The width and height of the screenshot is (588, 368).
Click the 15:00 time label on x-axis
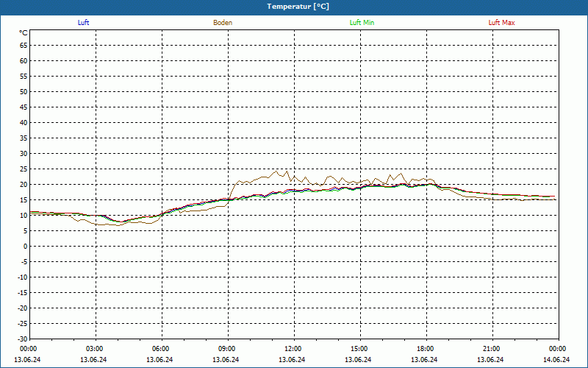[359, 349]
